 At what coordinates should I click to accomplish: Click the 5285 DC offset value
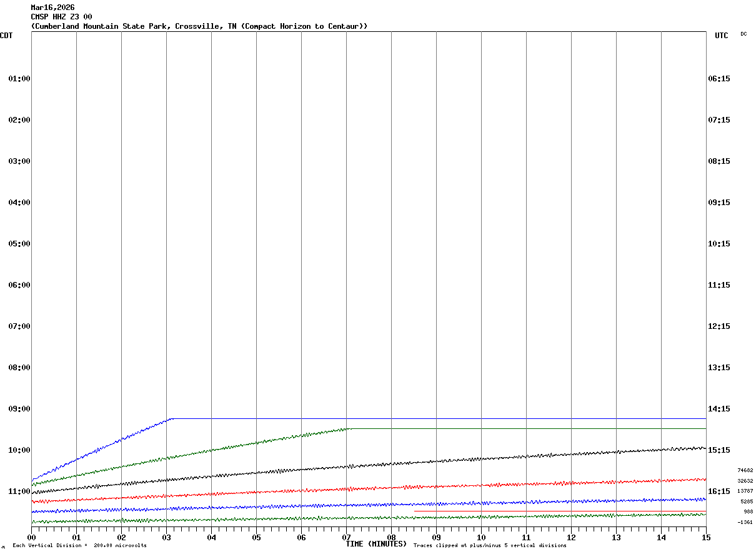(x=747, y=501)
